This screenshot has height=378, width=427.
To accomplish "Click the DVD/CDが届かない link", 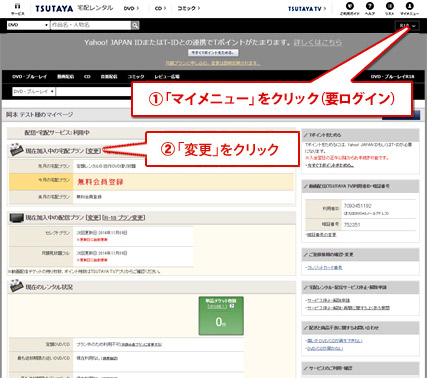I will (324, 348).
